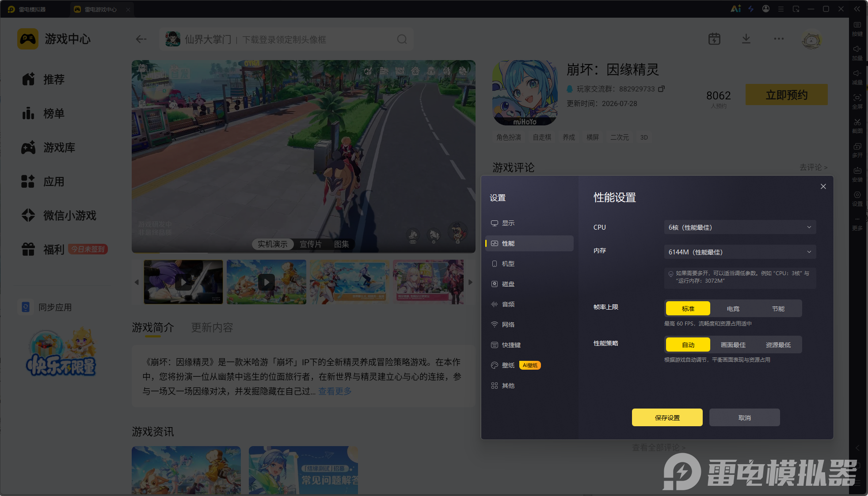This screenshot has height=496, width=868.
Task: Click the 全屏 fullscreen icon
Action: point(857,102)
